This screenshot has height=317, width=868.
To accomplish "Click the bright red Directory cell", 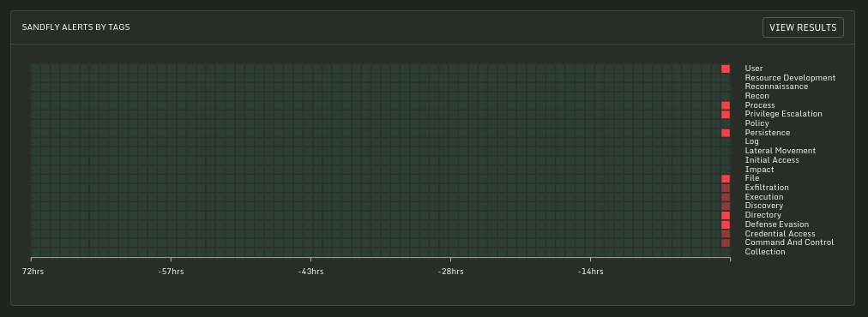I will point(726,215).
